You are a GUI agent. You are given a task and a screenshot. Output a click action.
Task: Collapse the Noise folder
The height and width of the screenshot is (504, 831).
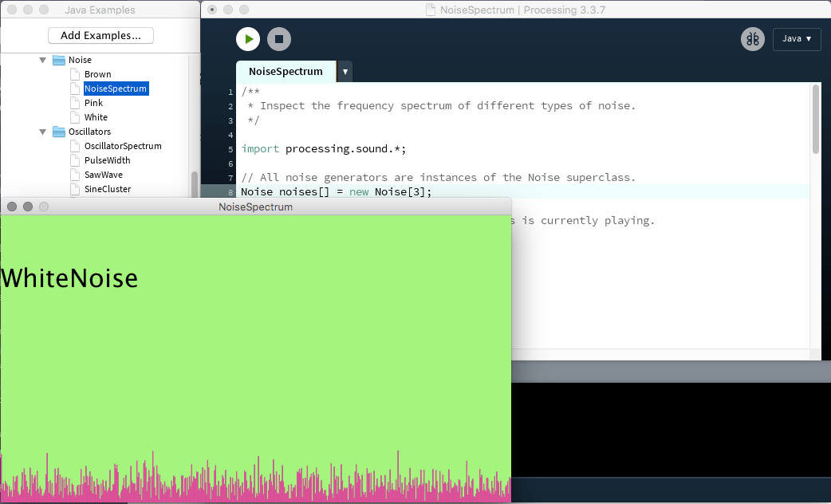(x=43, y=59)
